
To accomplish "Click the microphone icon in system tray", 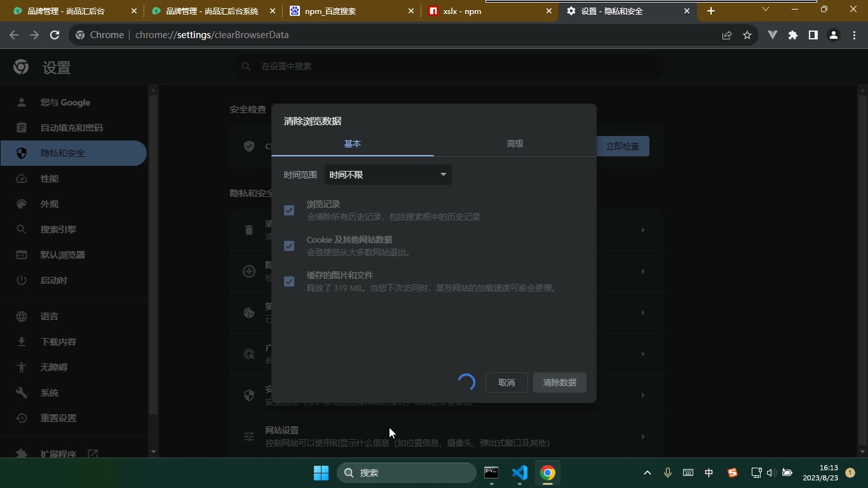I will (x=668, y=473).
